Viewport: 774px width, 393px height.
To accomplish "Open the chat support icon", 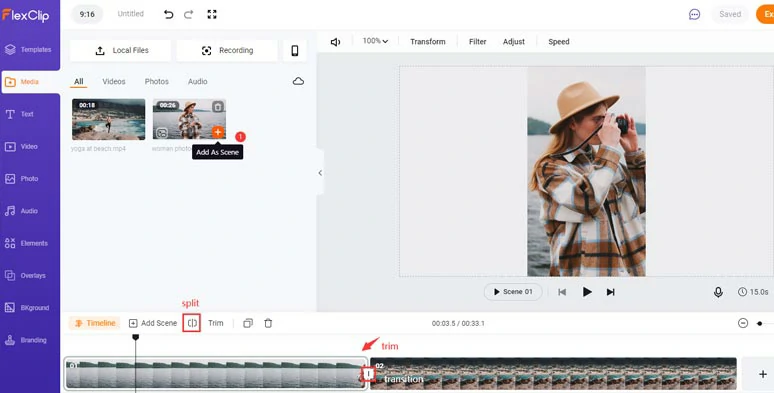I will [x=694, y=14].
